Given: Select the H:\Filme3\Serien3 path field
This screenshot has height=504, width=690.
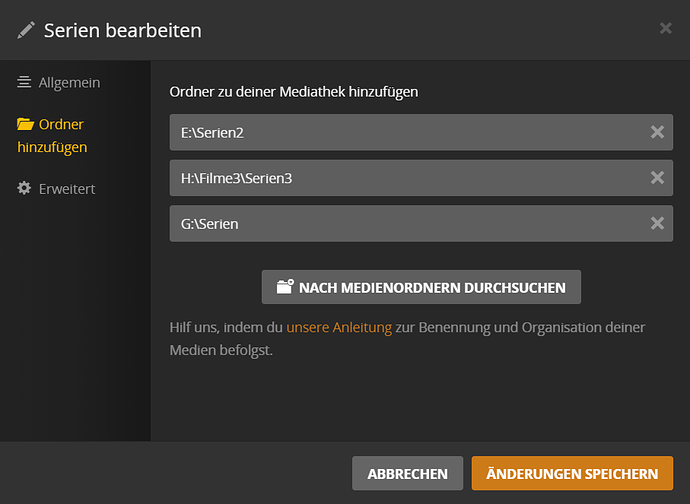Looking at the screenshot, I should pyautogui.click(x=421, y=178).
